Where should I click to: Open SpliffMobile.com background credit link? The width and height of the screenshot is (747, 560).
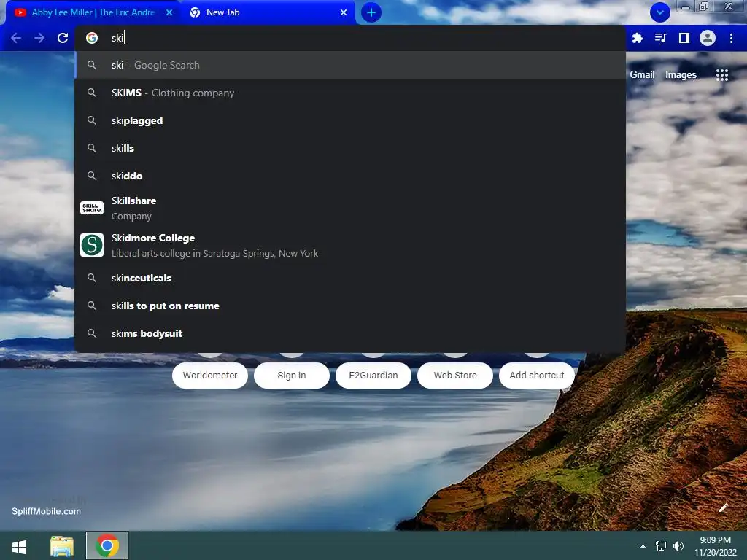[46, 511]
